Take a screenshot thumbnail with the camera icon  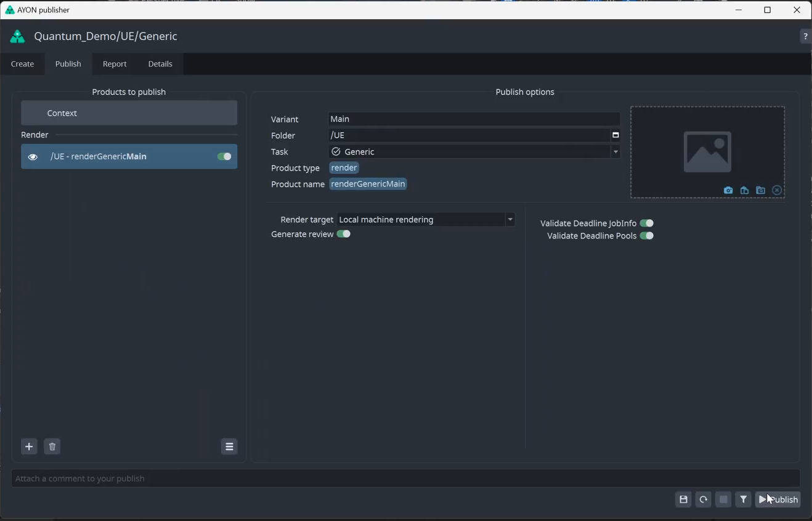(x=728, y=190)
